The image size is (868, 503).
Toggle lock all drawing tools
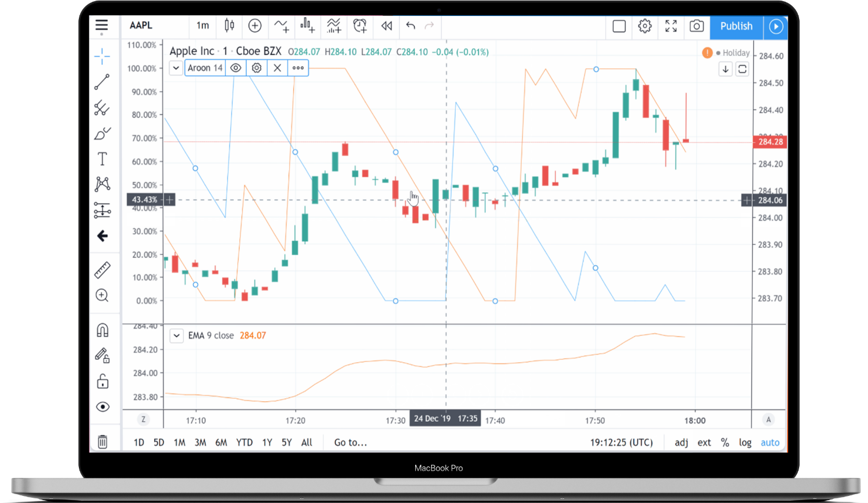102,382
